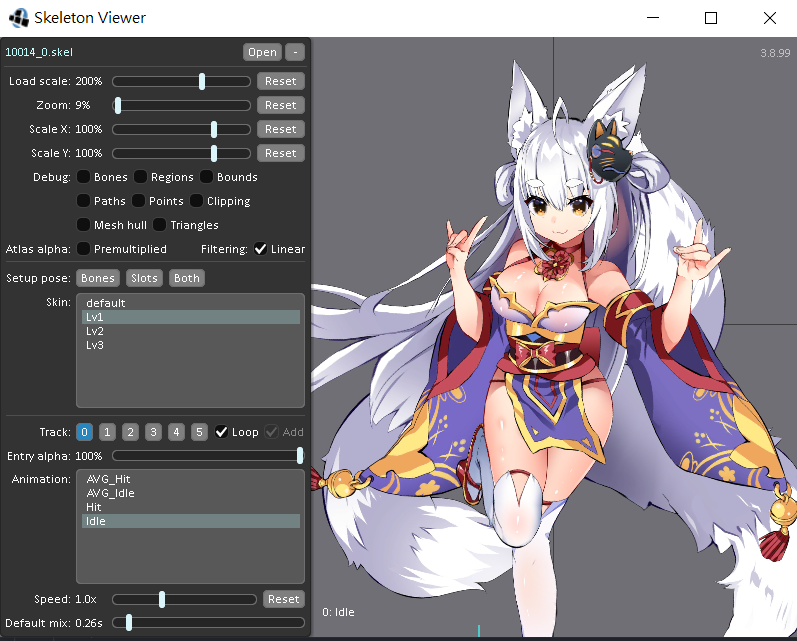Select the Lv1 skin
This screenshot has width=797, height=641.
[191, 317]
